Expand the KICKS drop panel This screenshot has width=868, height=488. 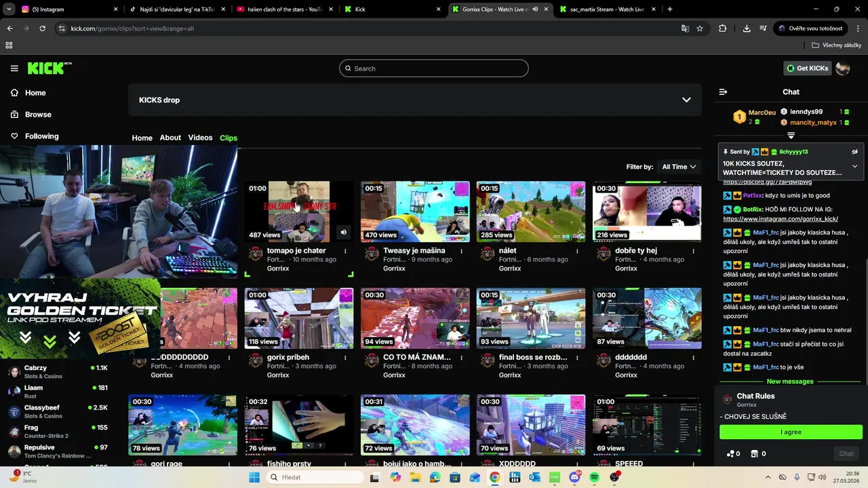point(686,100)
